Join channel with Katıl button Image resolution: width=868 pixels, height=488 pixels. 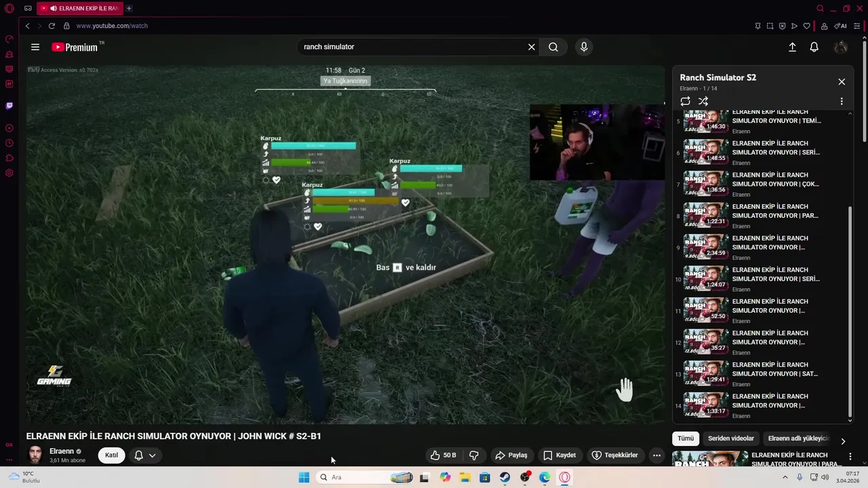(x=111, y=455)
